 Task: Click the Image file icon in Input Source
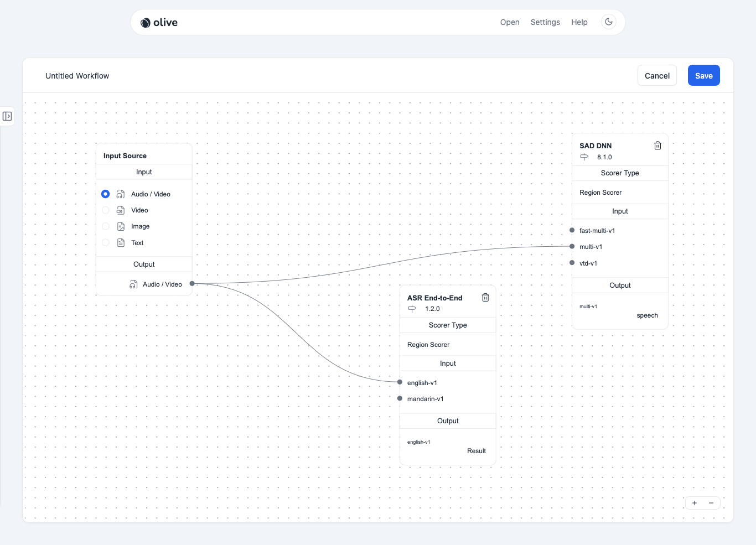coord(120,226)
